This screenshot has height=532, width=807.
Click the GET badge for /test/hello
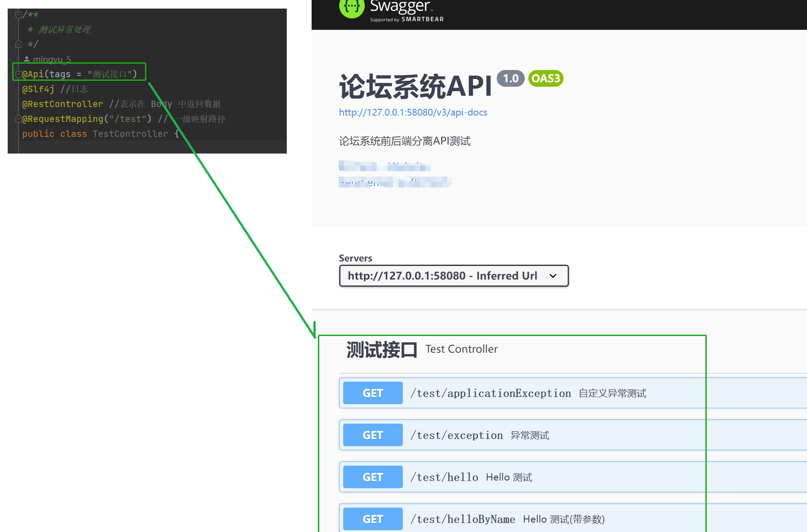click(373, 477)
